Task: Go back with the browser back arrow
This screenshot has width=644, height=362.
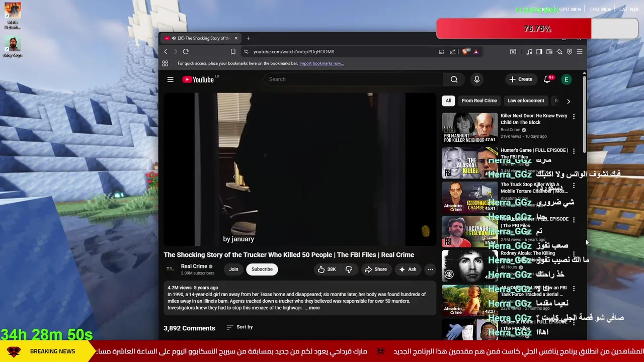Action: (x=166, y=51)
